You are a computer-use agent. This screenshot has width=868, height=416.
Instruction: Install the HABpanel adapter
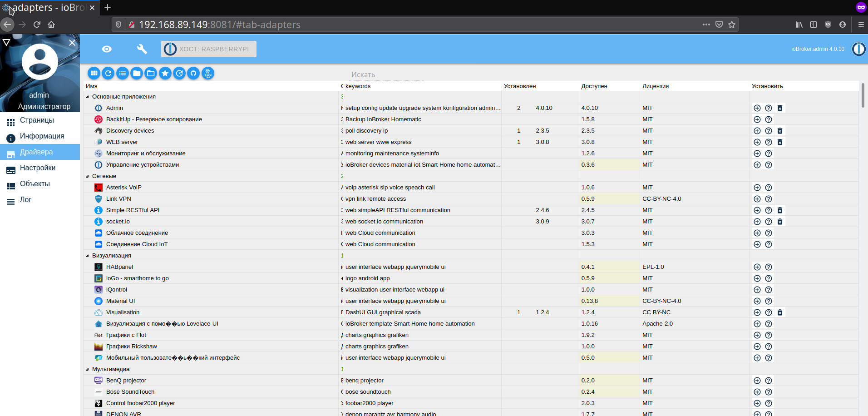(x=757, y=267)
